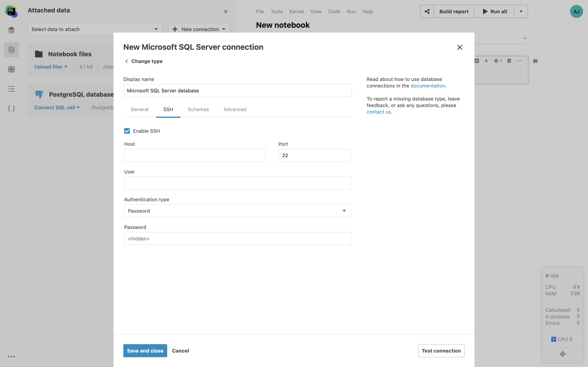Add a comment via the comment bubble icon
588x367 pixels.
pyautogui.click(x=535, y=61)
